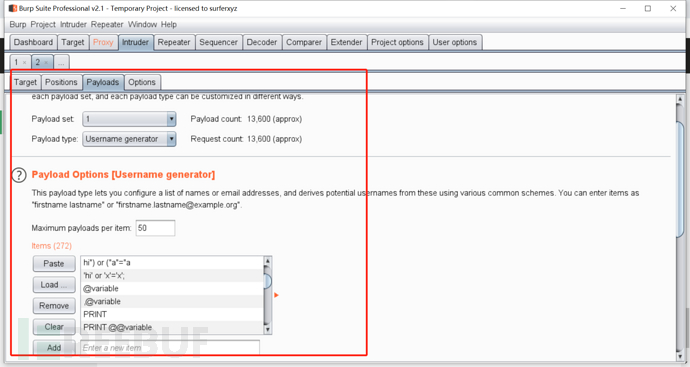Click the Add button
This screenshot has height=367, width=690.
[x=54, y=348]
